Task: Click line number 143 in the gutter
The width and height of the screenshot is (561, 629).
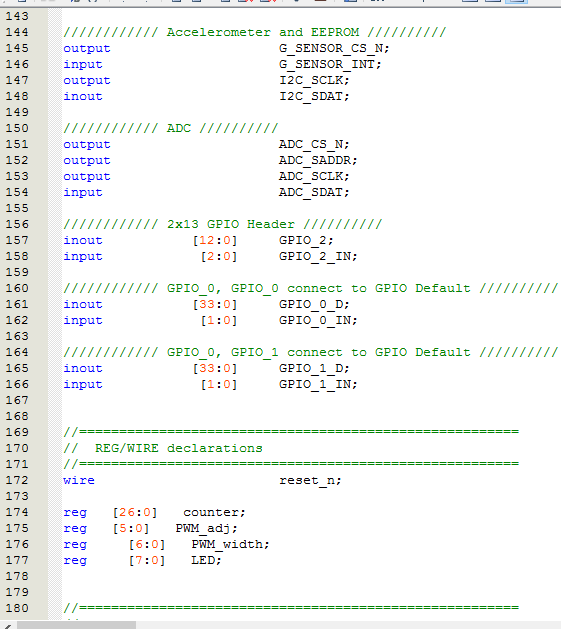Action: [x=17, y=16]
